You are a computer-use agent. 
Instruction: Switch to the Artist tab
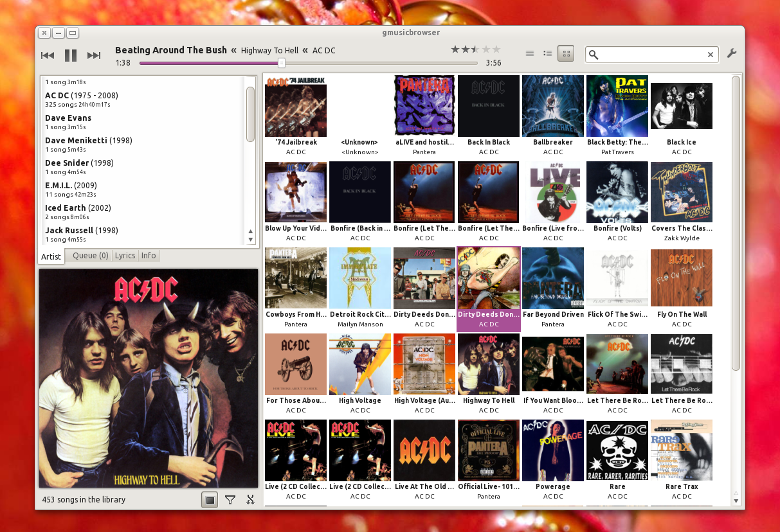51,256
